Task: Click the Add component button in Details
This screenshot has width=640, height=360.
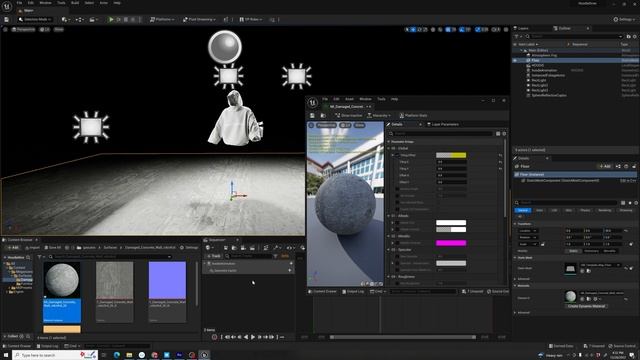Action: [x=604, y=166]
